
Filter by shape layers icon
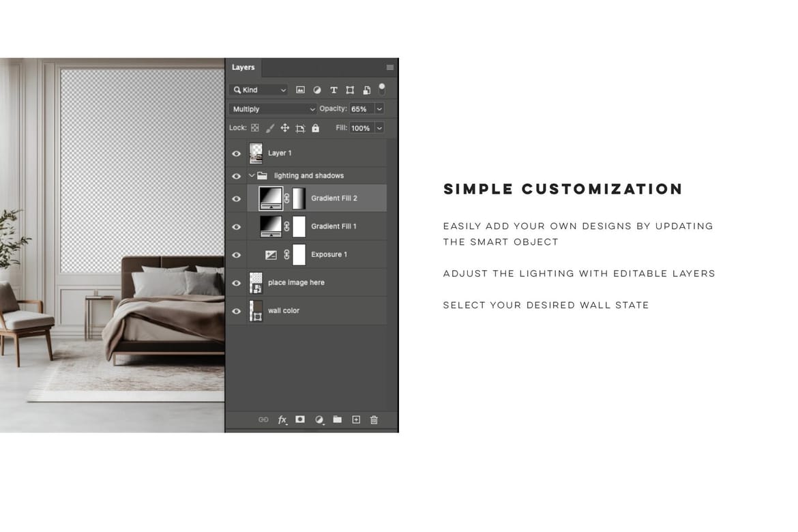[350, 90]
